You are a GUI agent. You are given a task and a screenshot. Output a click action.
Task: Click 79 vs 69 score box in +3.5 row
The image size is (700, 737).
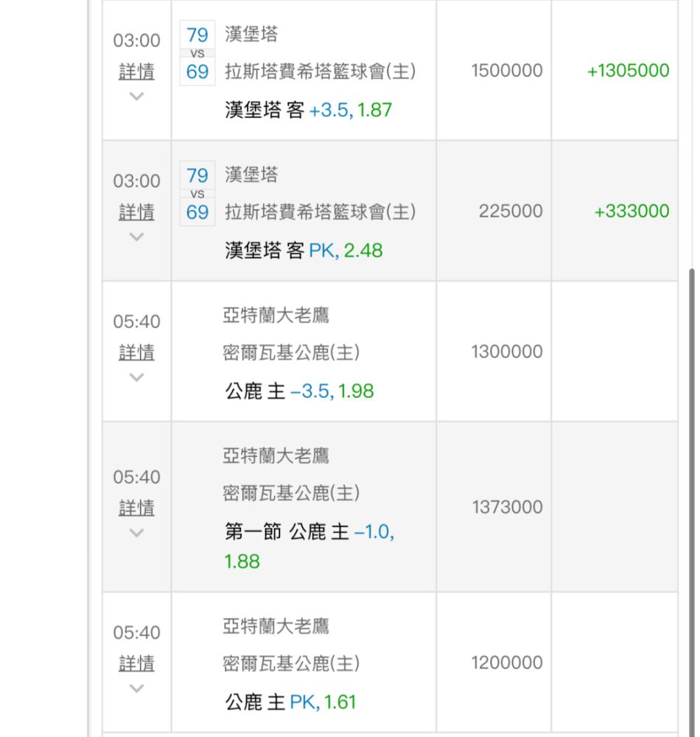[x=197, y=53]
